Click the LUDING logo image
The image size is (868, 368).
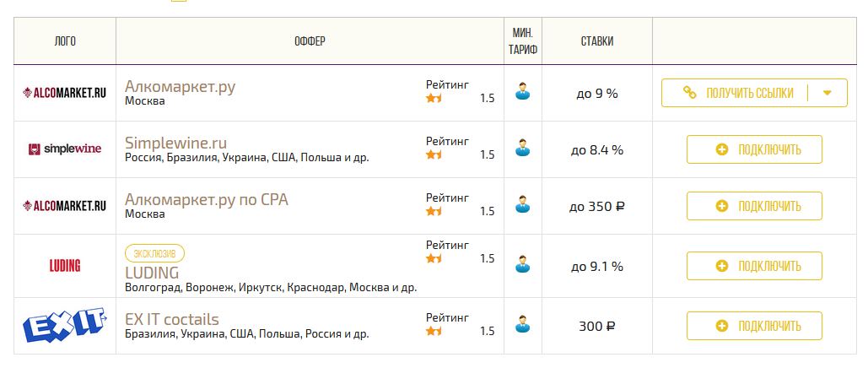coord(65,266)
